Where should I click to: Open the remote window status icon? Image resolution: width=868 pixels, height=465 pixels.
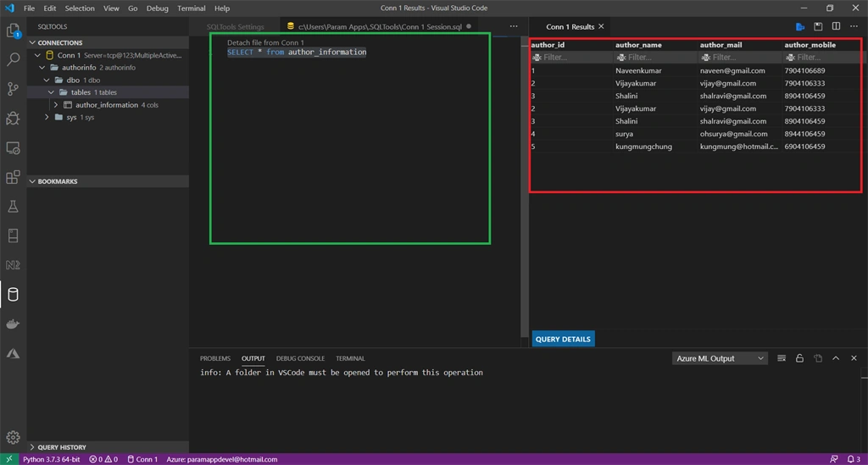tap(8, 459)
